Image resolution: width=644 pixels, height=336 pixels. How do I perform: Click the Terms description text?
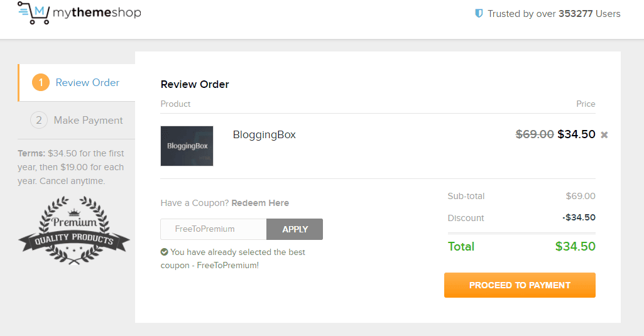click(x=70, y=167)
